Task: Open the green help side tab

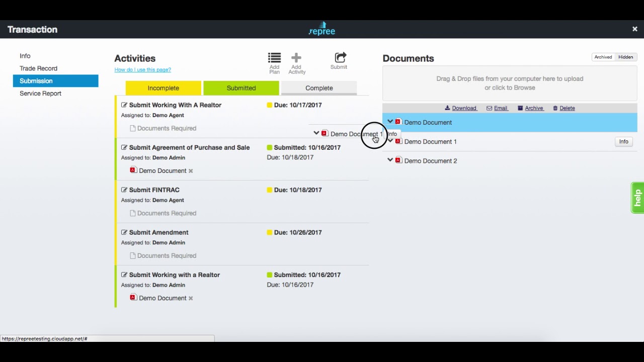Action: [637, 198]
